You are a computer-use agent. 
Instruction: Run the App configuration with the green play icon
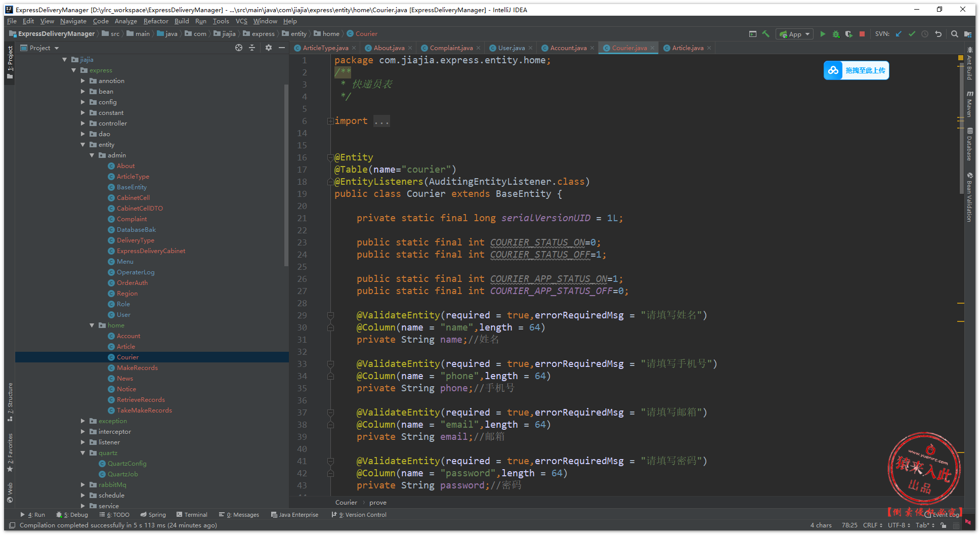[823, 34]
